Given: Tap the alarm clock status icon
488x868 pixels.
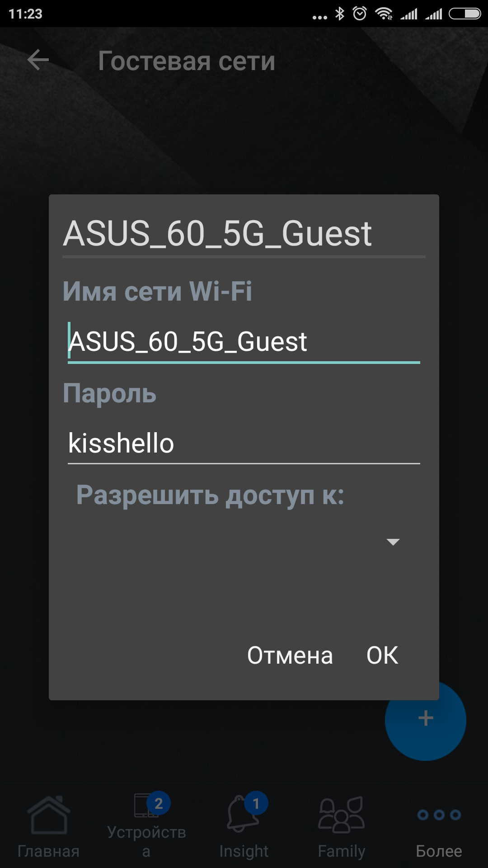Looking at the screenshot, I should pyautogui.click(x=360, y=14).
